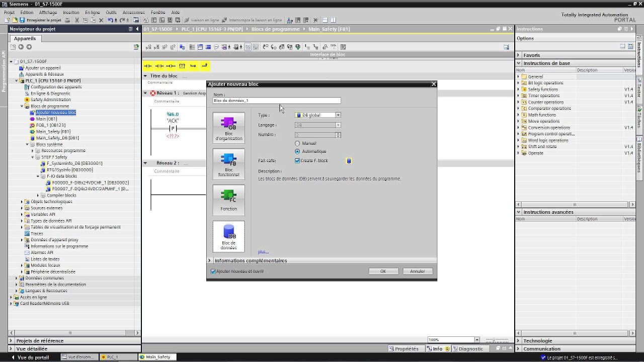This screenshot has height=362, width=644.
Task: Open the Projet menu
Action: (9, 13)
